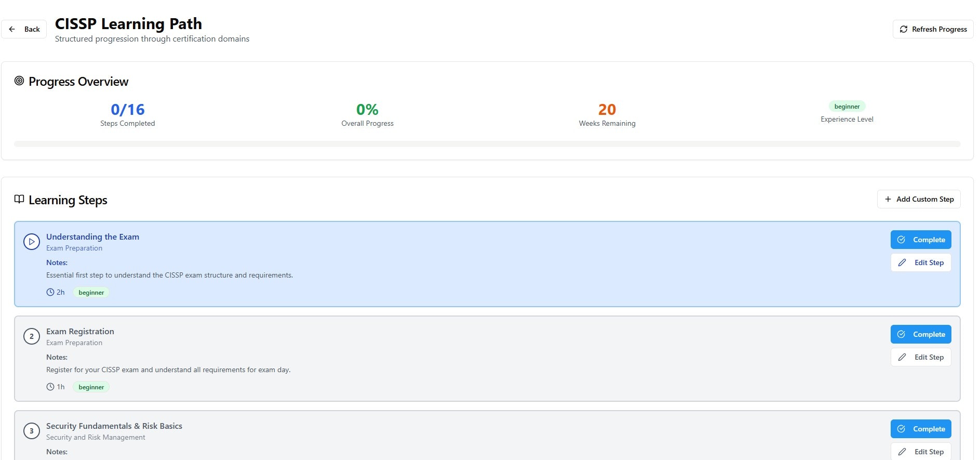Image resolution: width=980 pixels, height=460 pixels.
Task: Click the step 2 number circle
Action: (x=32, y=336)
